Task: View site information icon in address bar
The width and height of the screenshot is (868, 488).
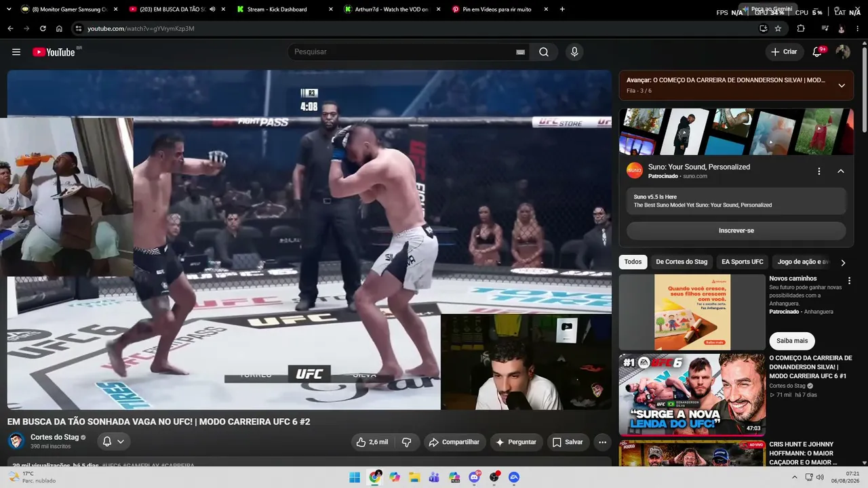Action: click(79, 28)
